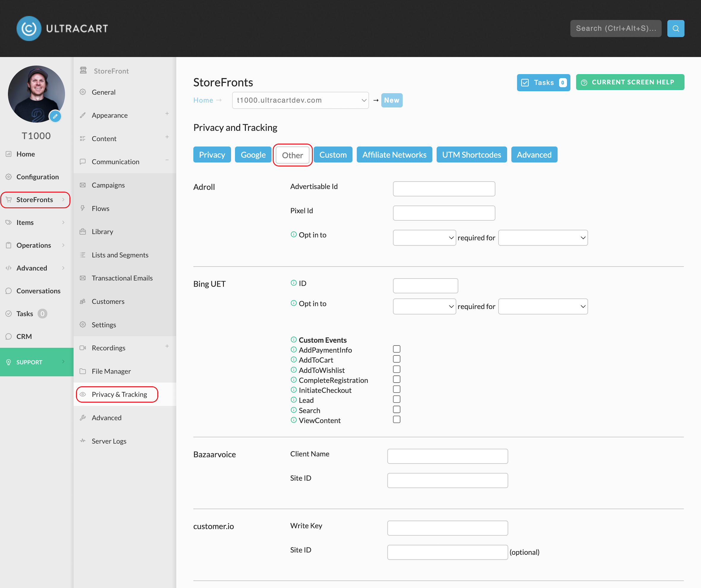
Task: Open Adroll Opt in to dropdown
Action: [424, 238]
